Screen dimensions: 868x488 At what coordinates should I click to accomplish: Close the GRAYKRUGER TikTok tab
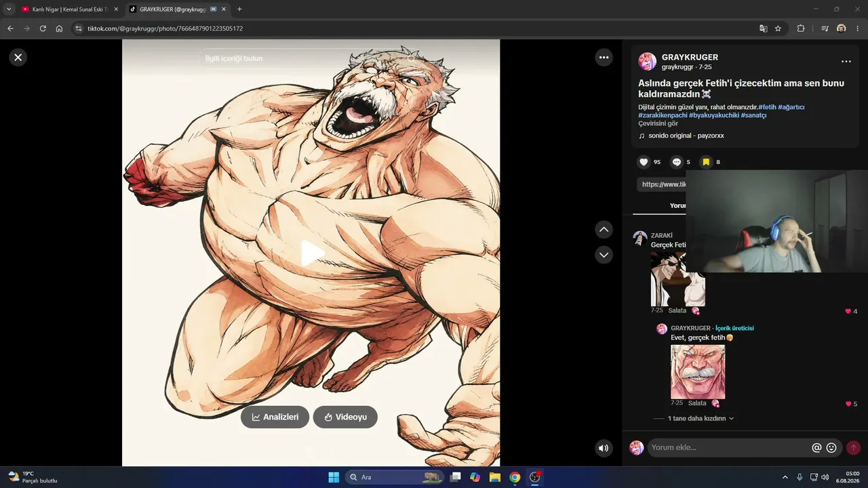[224, 9]
